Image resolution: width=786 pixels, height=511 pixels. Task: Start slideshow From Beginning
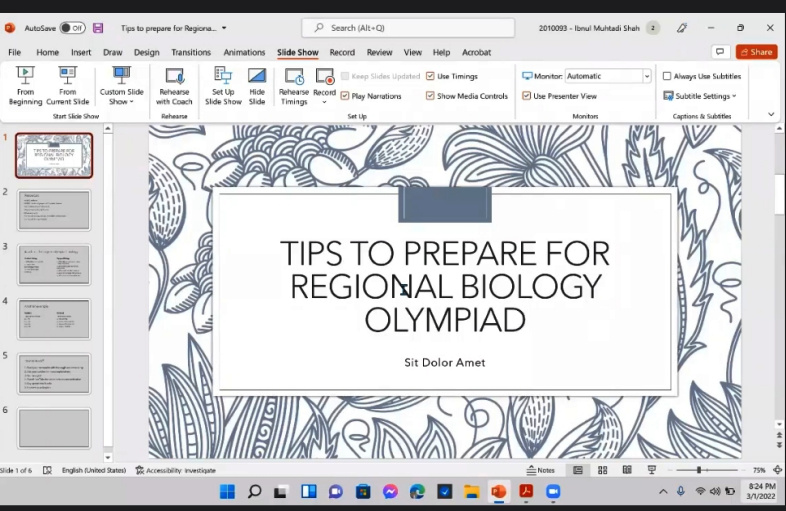click(25, 86)
